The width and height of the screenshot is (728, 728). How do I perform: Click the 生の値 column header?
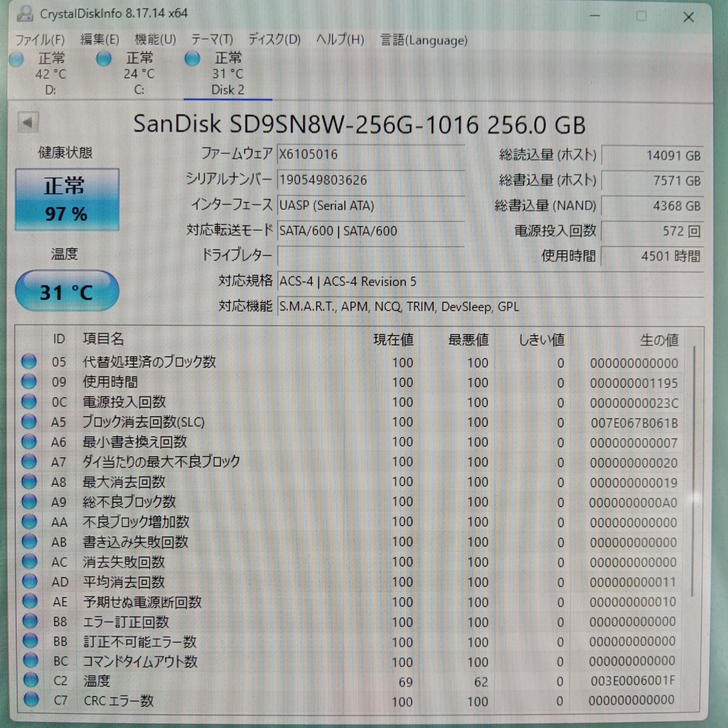click(x=659, y=340)
